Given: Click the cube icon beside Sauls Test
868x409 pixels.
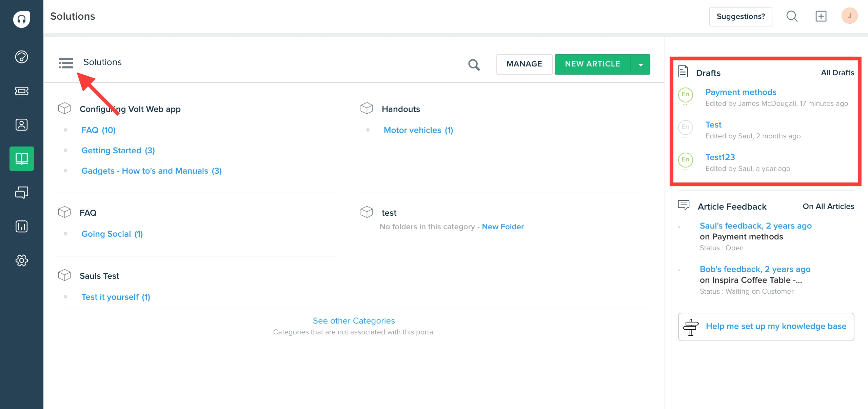Looking at the screenshot, I should tap(64, 275).
